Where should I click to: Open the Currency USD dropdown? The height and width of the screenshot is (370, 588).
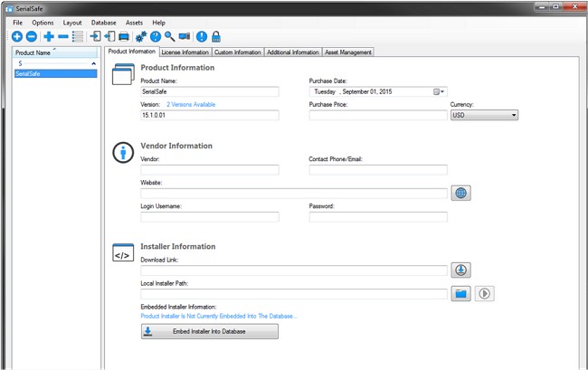coord(484,115)
